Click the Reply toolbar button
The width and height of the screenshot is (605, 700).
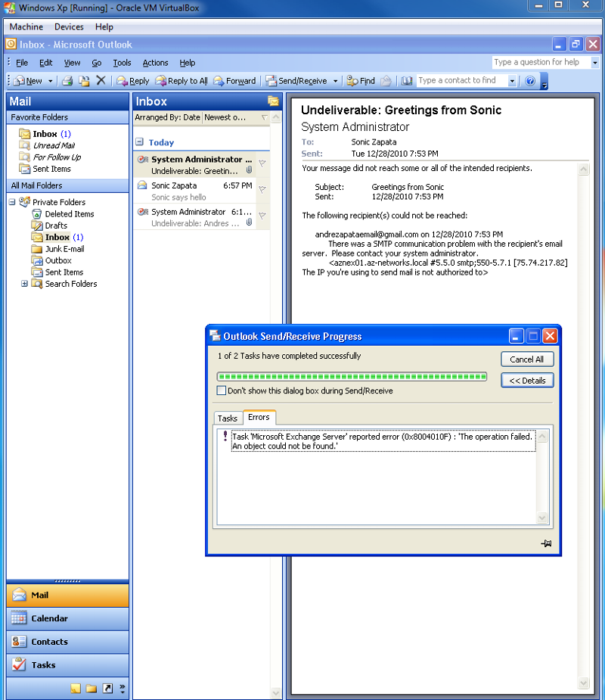coord(133,81)
